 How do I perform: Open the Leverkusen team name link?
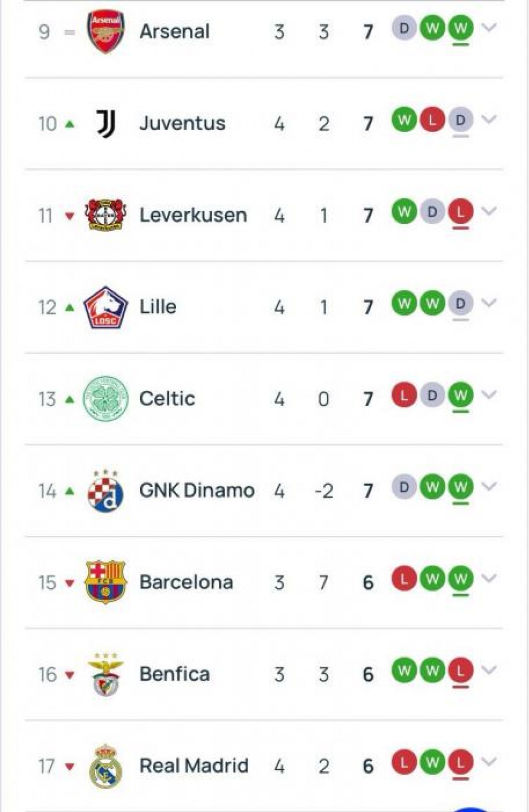click(x=193, y=215)
